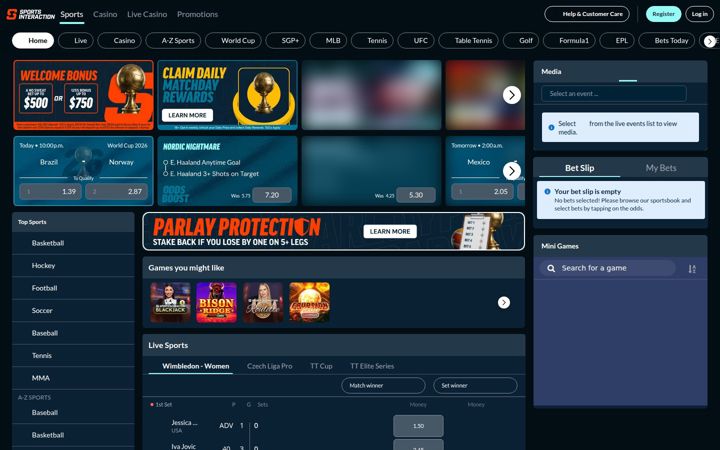Click the sports pills right scroll arrow

[x=710, y=41]
